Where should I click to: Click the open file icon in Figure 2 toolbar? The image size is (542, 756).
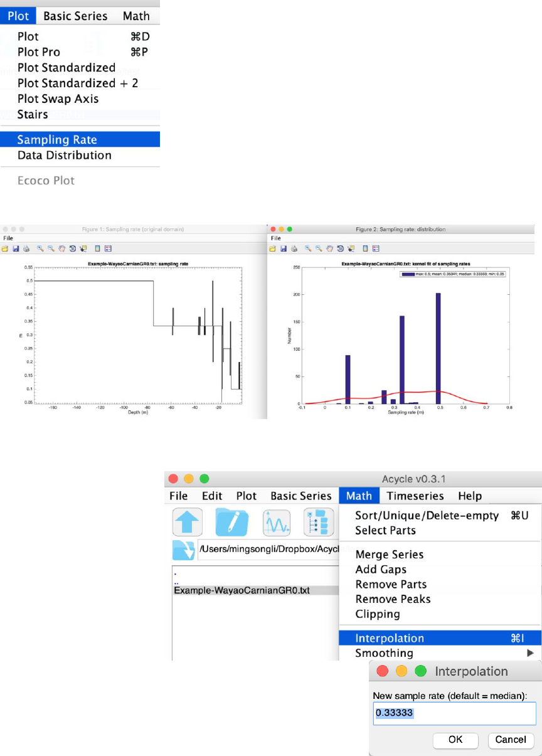272,248
